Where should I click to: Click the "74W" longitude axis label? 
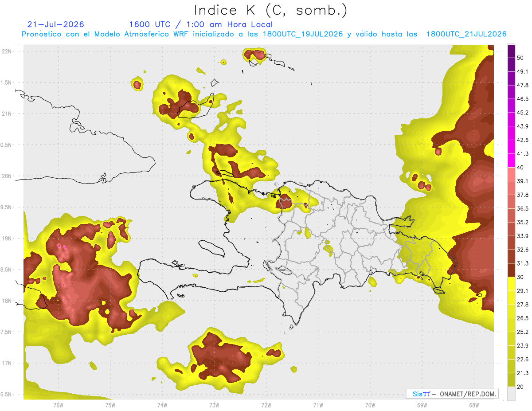(162, 405)
